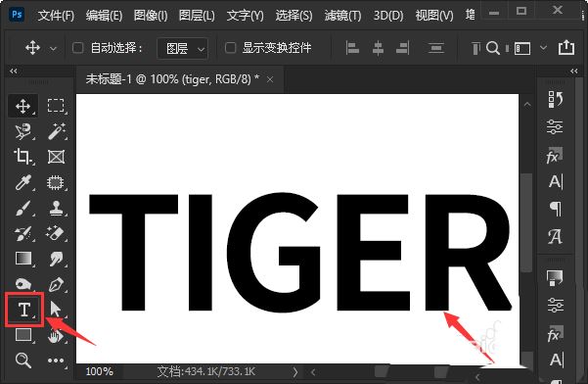Enable the 显示变换控件 checkbox
588x384 pixels.
[x=230, y=48]
